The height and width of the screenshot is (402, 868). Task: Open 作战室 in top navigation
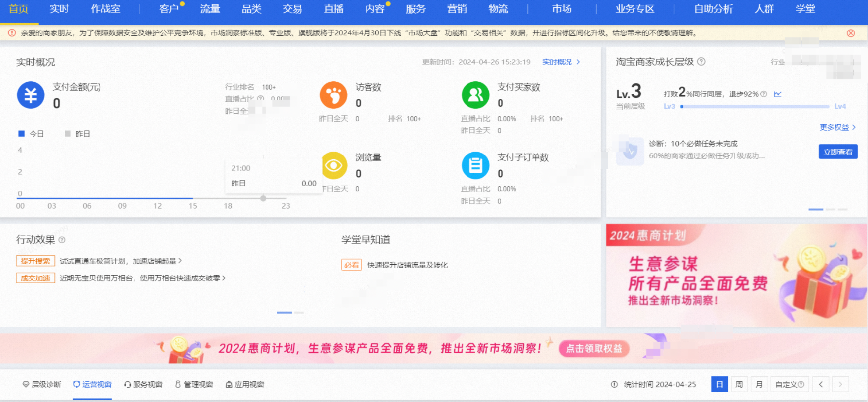pyautogui.click(x=105, y=9)
